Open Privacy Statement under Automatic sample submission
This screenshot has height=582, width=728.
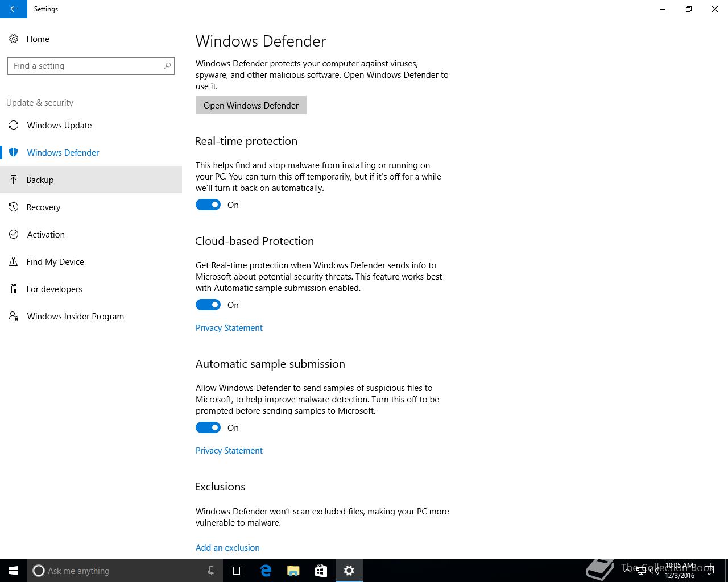pyautogui.click(x=229, y=451)
